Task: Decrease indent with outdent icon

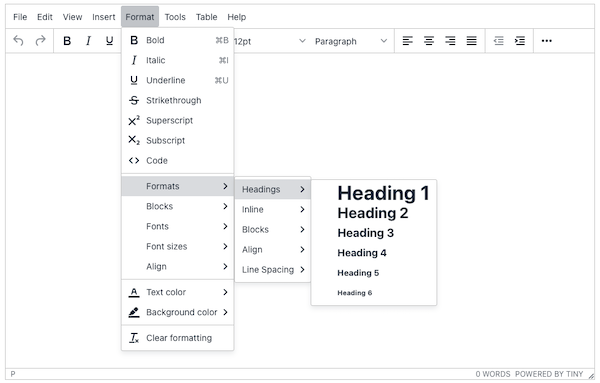Action: pyautogui.click(x=498, y=41)
